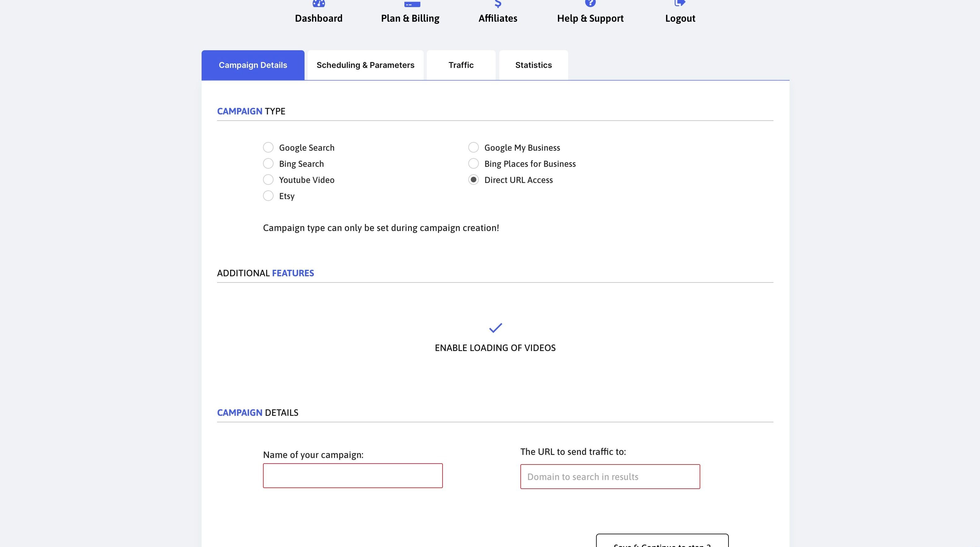Open the Traffic tab
980x547 pixels.
coord(461,65)
